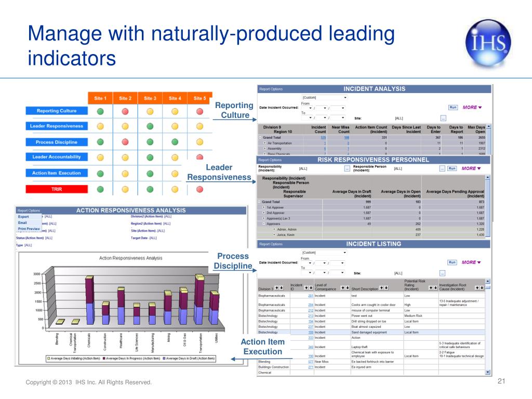This screenshot has height=399, width=532.
Task: Click Risk Responsiveness scrollbar up arrow
Action: (x=488, y=178)
